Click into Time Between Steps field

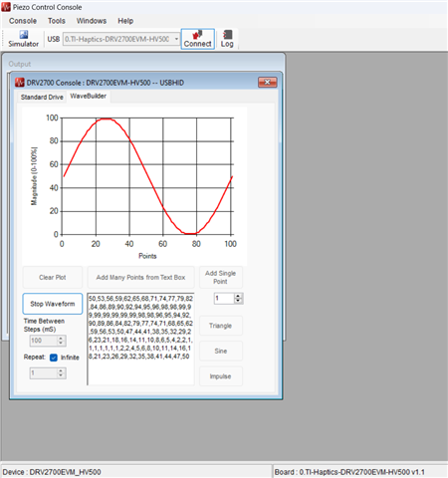click(44, 341)
